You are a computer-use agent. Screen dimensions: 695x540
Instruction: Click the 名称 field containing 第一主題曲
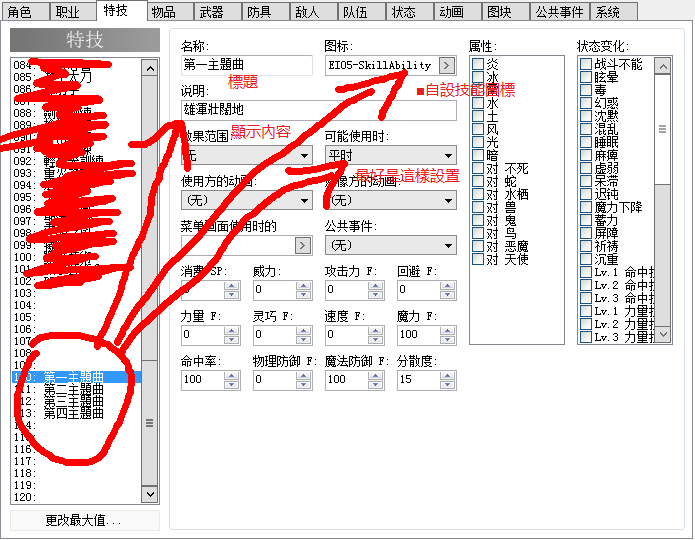[x=247, y=65]
